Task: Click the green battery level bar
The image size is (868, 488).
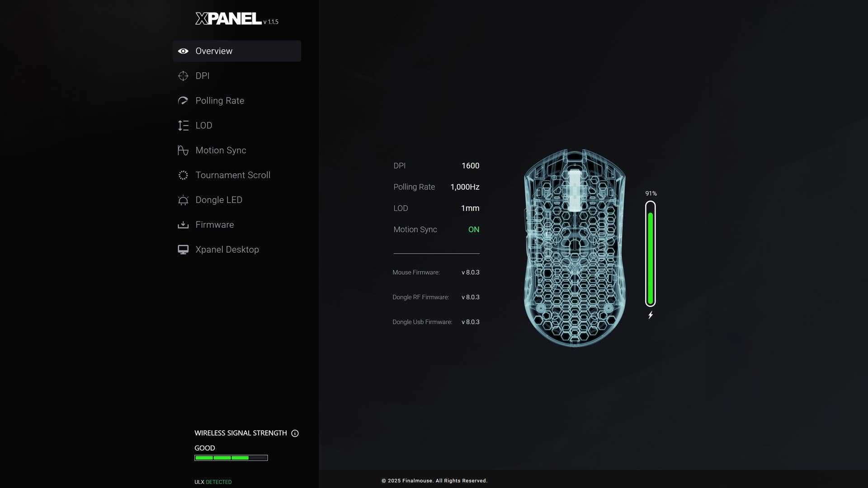Action: click(x=650, y=258)
